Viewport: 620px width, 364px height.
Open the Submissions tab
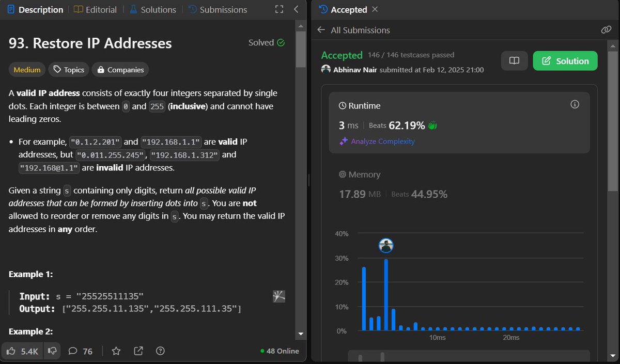[218, 9]
